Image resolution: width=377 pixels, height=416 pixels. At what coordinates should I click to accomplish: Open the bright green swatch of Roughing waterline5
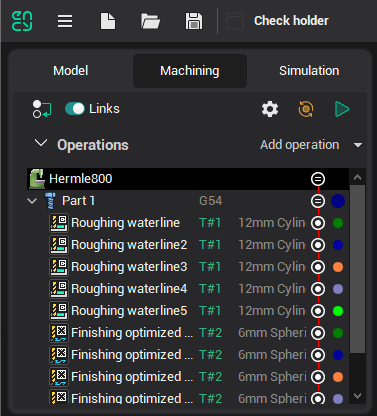(338, 311)
